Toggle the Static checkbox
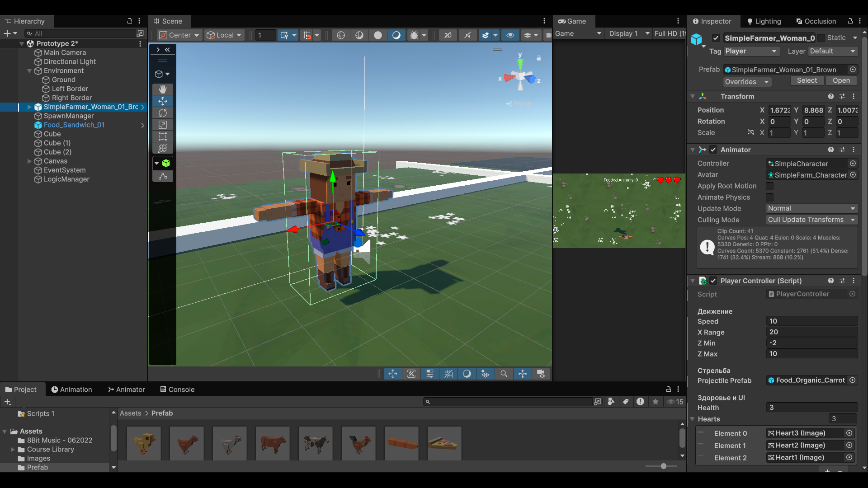Screen dimensions: 868x488 pyautogui.click(x=821, y=38)
